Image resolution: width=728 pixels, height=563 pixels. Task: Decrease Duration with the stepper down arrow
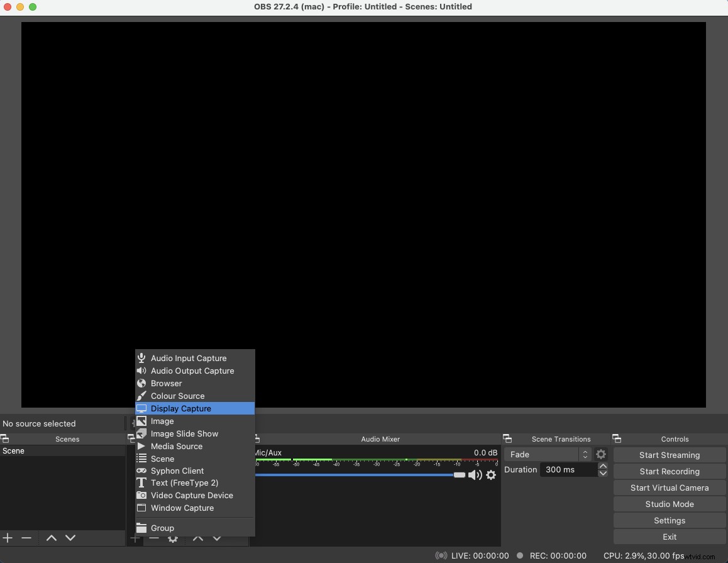604,474
